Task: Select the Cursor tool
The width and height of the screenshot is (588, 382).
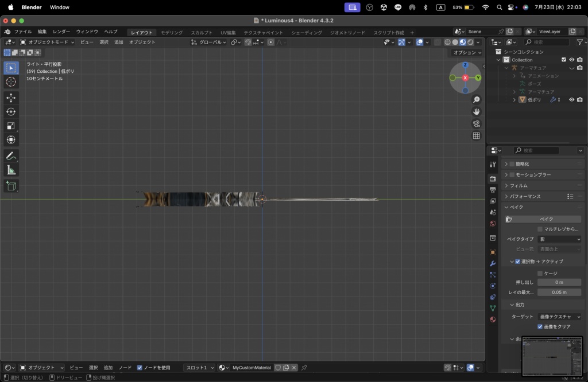Action: (11, 81)
